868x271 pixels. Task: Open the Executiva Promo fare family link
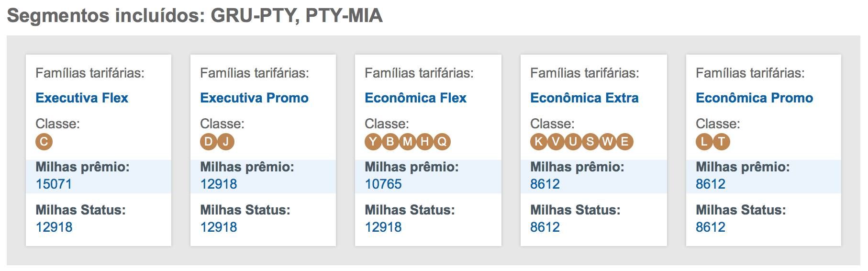254,98
